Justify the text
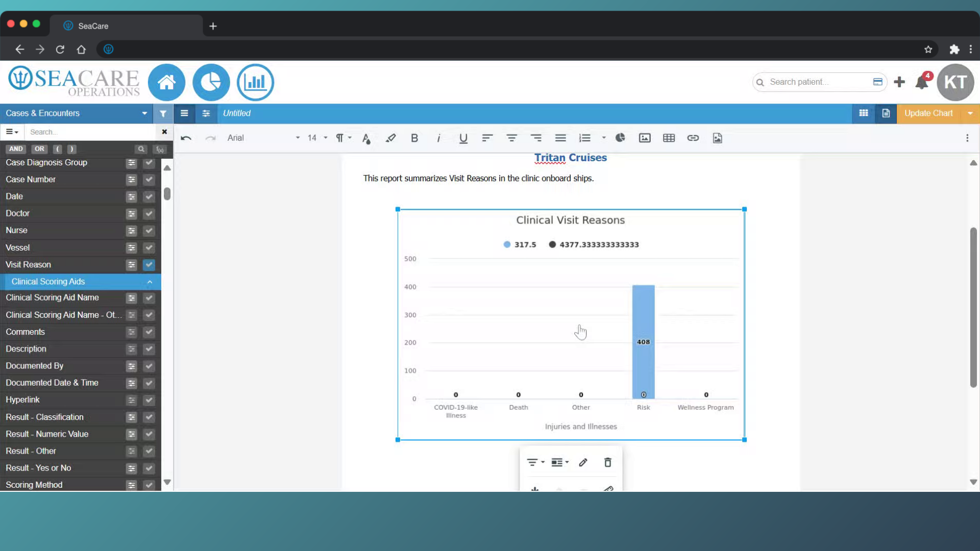The height and width of the screenshot is (551, 980). pyautogui.click(x=560, y=138)
